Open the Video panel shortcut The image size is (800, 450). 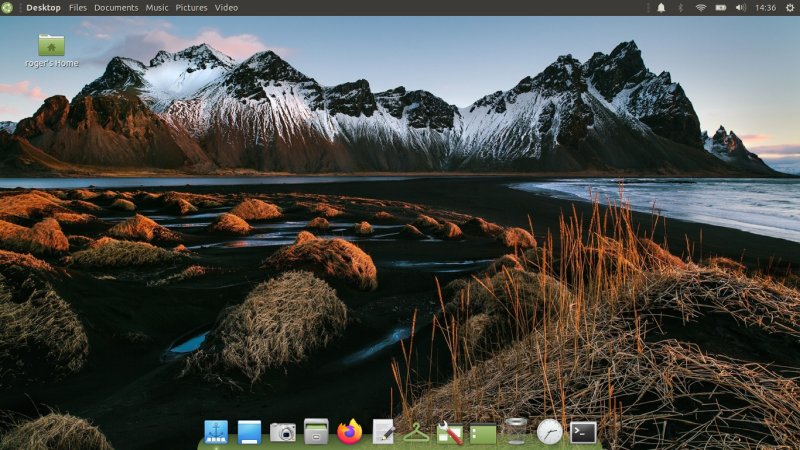226,7
